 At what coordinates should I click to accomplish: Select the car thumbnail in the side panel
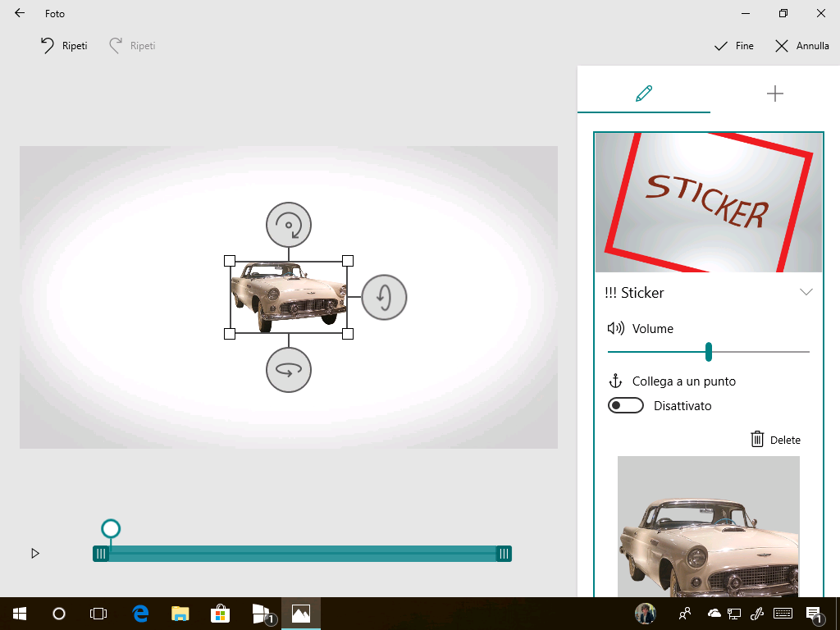click(708, 526)
